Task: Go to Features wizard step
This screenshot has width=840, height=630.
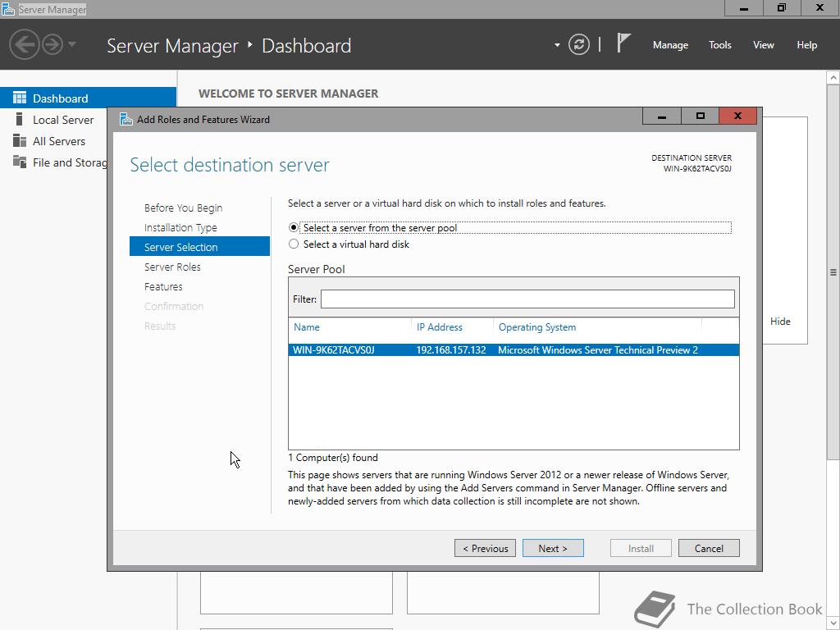Action: pyautogui.click(x=163, y=286)
